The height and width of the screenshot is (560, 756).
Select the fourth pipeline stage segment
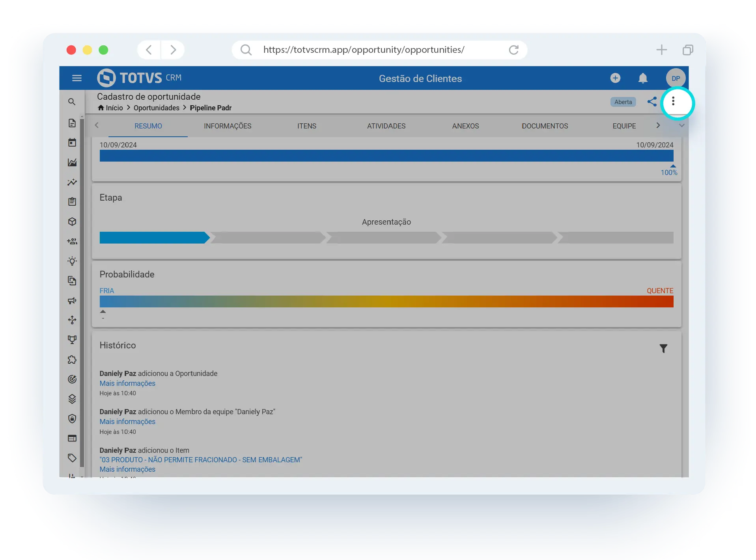point(499,238)
